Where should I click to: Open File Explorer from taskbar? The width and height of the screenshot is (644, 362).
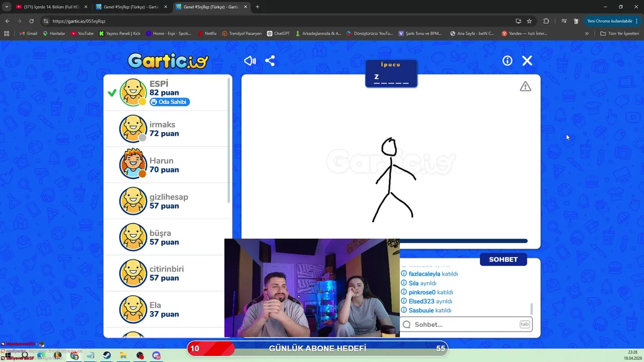coord(123,355)
